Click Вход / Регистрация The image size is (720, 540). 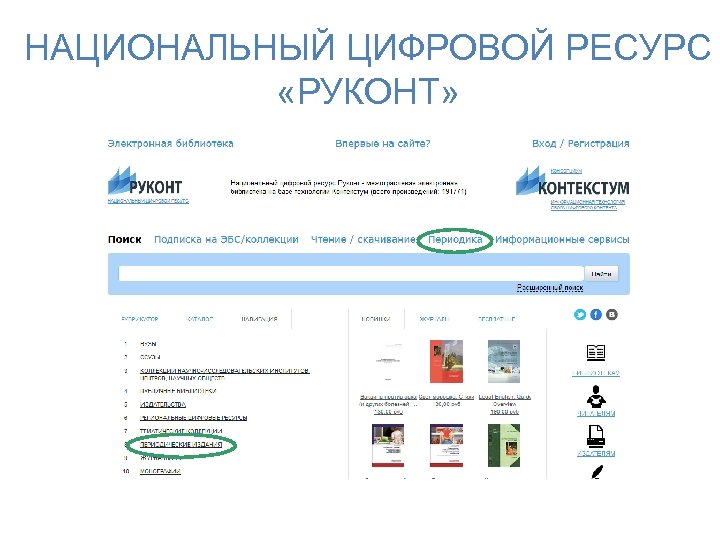click(580, 143)
